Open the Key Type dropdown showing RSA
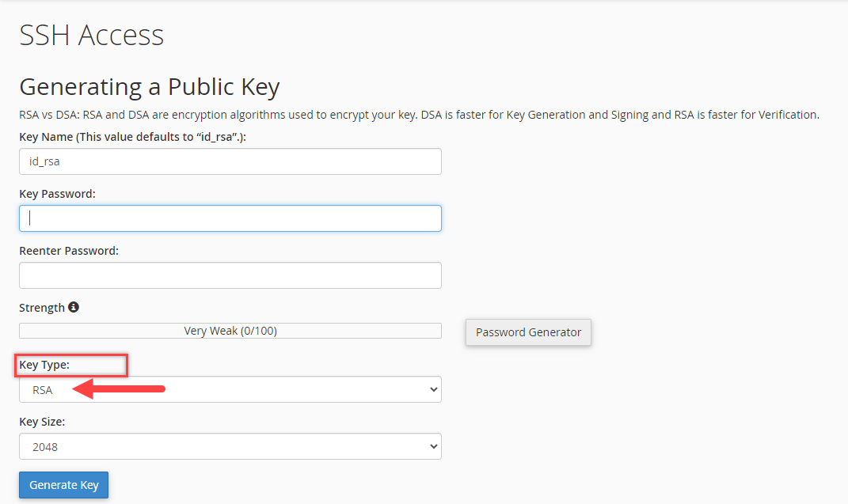848x504 pixels. pyautogui.click(x=230, y=389)
